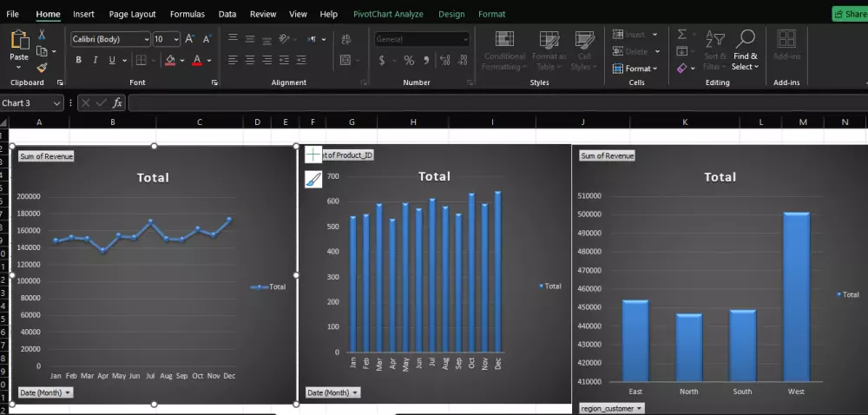Screen dimensions: 868x415
Task: Click the Percent Style icon
Action: (409, 60)
